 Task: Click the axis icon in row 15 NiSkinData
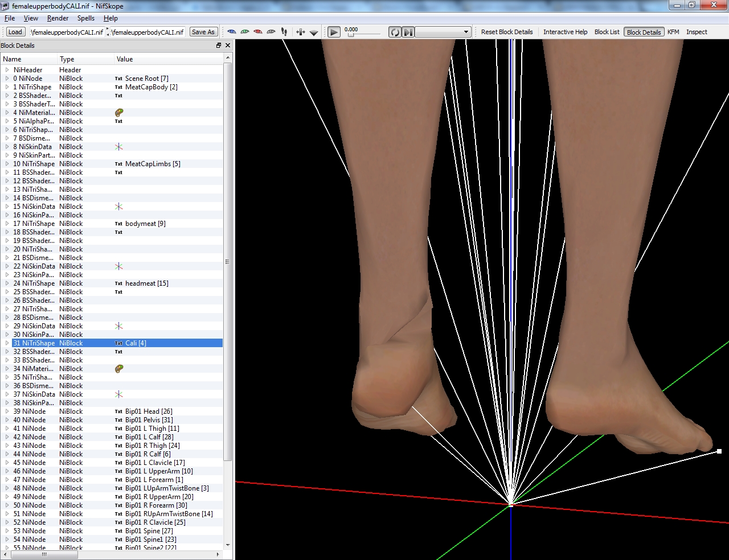(118, 207)
